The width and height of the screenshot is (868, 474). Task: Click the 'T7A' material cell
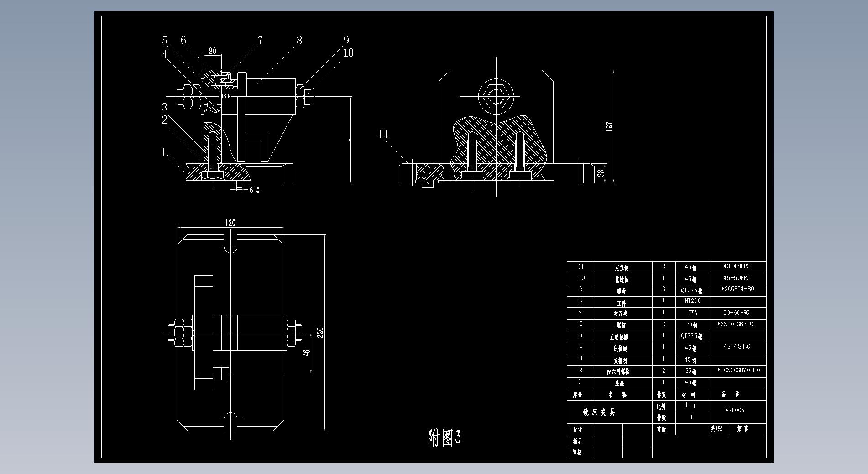coord(692,313)
